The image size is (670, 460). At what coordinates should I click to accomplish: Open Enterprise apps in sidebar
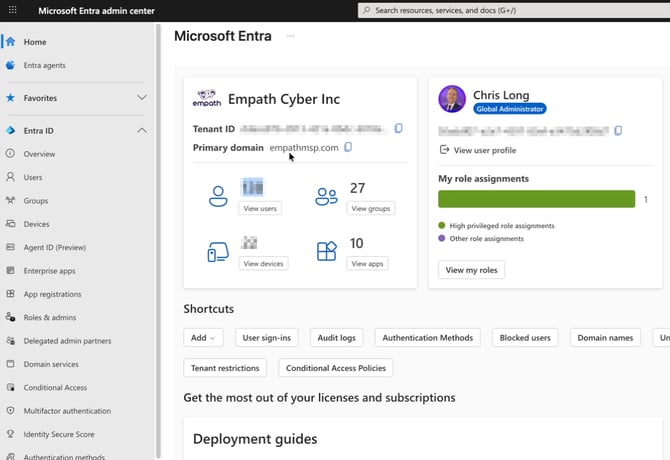[x=49, y=271]
